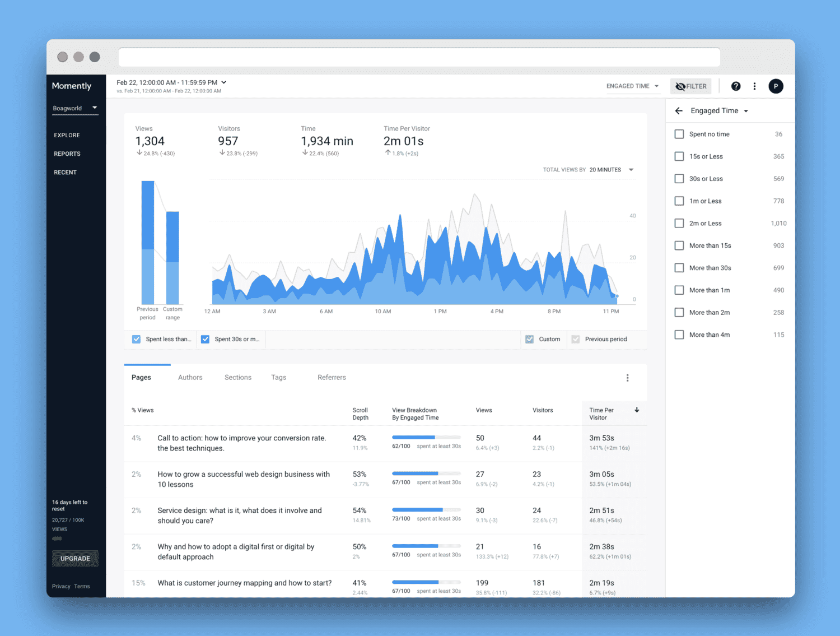Screen dimensions: 840x636
Task: Click the P profile avatar
Action: 776,86
